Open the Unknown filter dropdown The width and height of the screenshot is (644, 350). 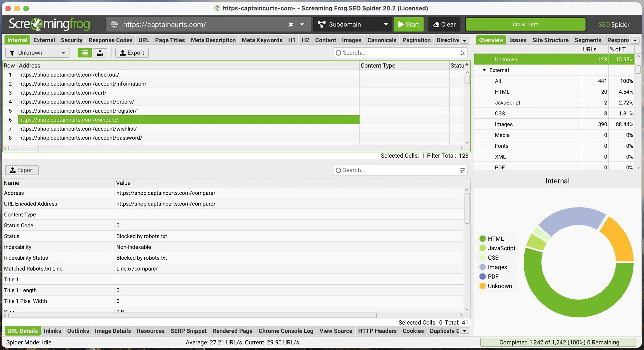[37, 53]
